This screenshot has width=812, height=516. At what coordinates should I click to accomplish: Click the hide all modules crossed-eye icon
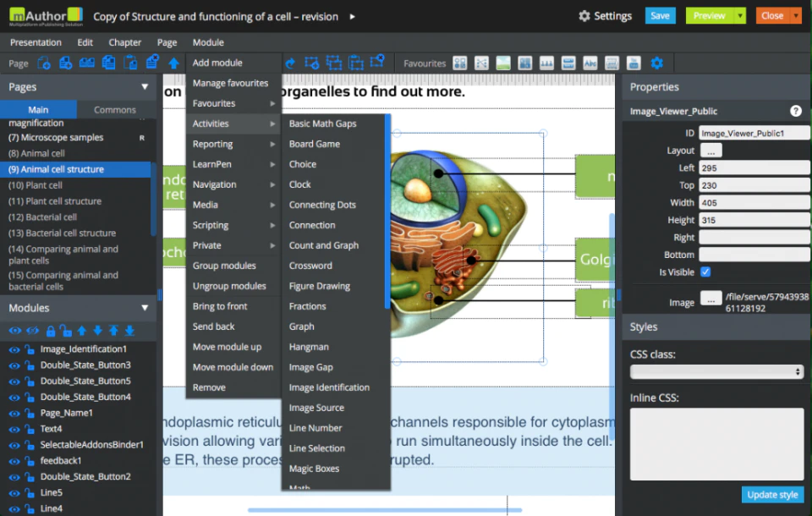tap(32, 331)
